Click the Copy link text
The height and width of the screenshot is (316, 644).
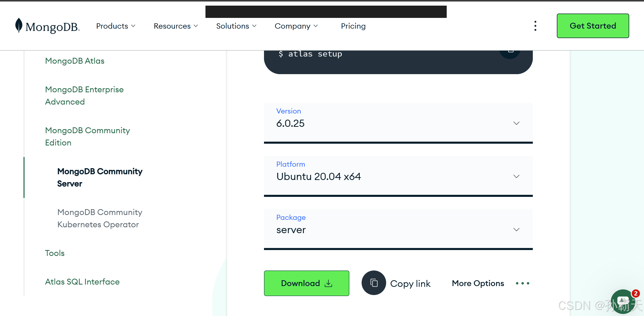coord(410,284)
